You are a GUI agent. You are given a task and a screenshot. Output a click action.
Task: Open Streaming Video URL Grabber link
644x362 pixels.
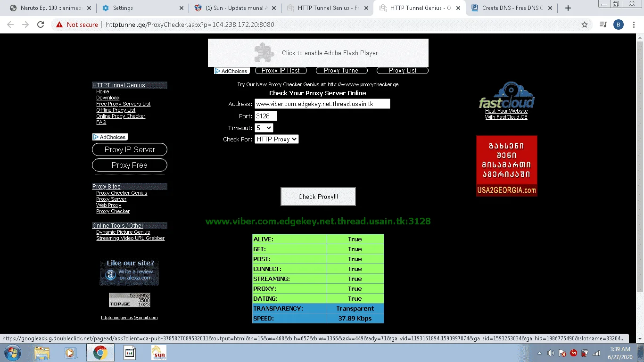(131, 238)
